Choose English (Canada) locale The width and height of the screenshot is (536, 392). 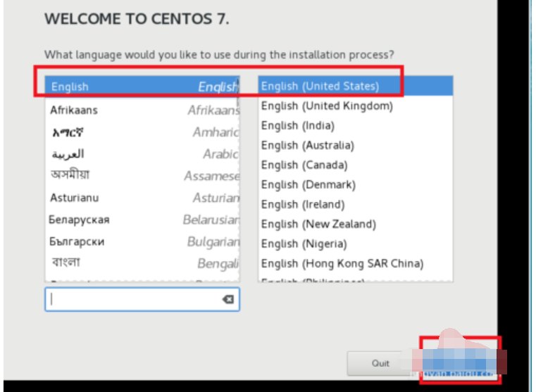point(354,165)
